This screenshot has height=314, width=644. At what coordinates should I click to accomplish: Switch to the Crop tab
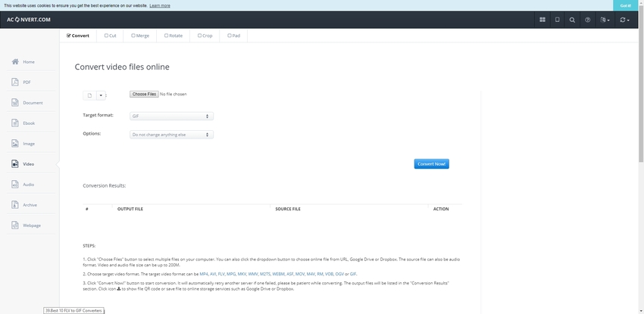(x=205, y=35)
